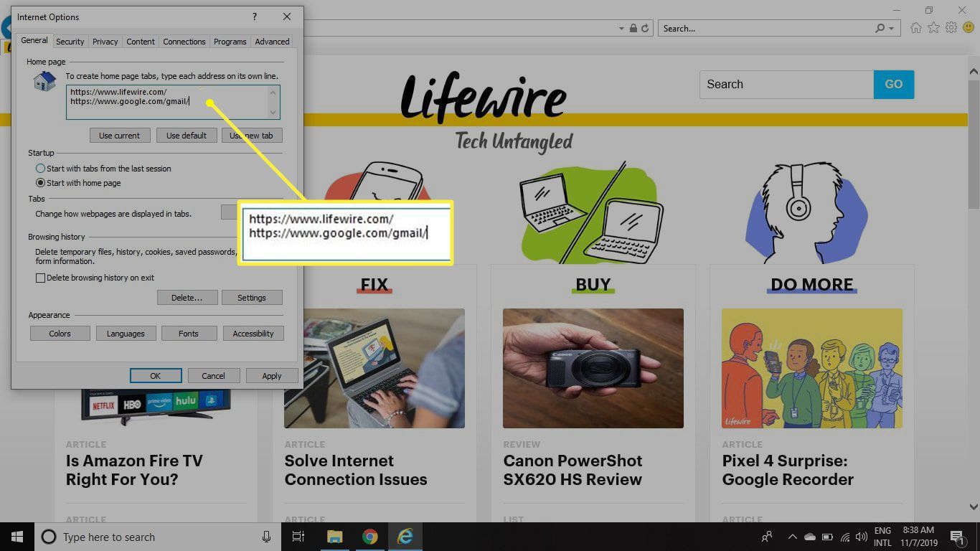Image resolution: width=980 pixels, height=551 pixels.
Task: Open the Windows Start menu
Action: pos(17,537)
